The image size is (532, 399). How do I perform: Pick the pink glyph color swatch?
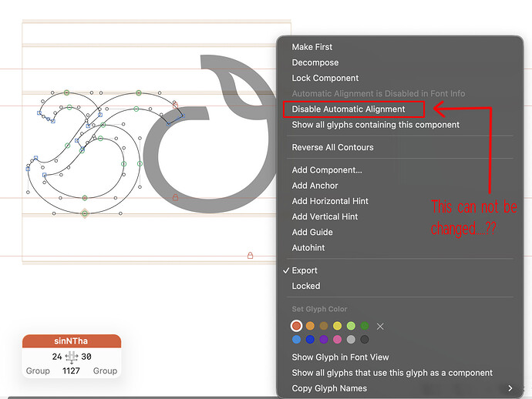pyautogui.click(x=337, y=340)
